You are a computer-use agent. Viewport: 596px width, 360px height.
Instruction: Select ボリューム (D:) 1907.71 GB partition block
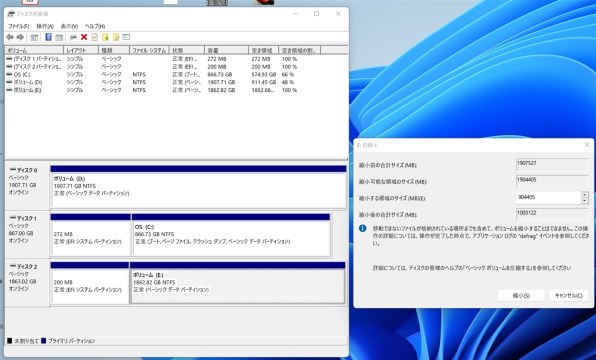point(198,187)
